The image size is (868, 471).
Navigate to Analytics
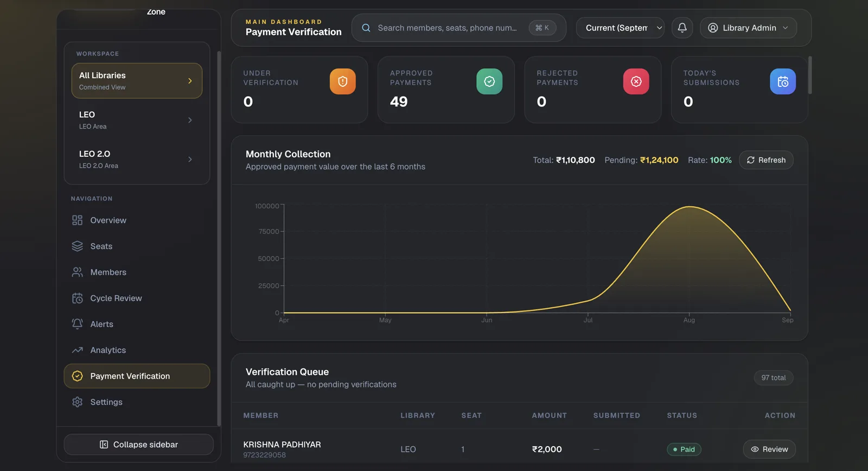pos(137,350)
